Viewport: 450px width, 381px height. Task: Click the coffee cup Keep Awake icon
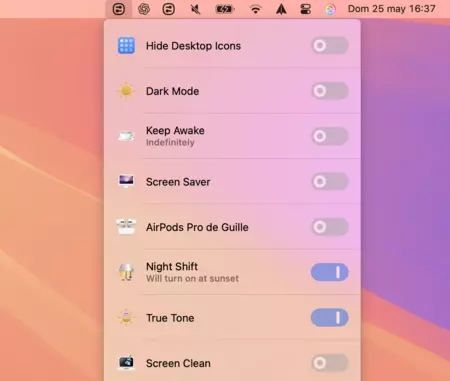click(x=126, y=136)
